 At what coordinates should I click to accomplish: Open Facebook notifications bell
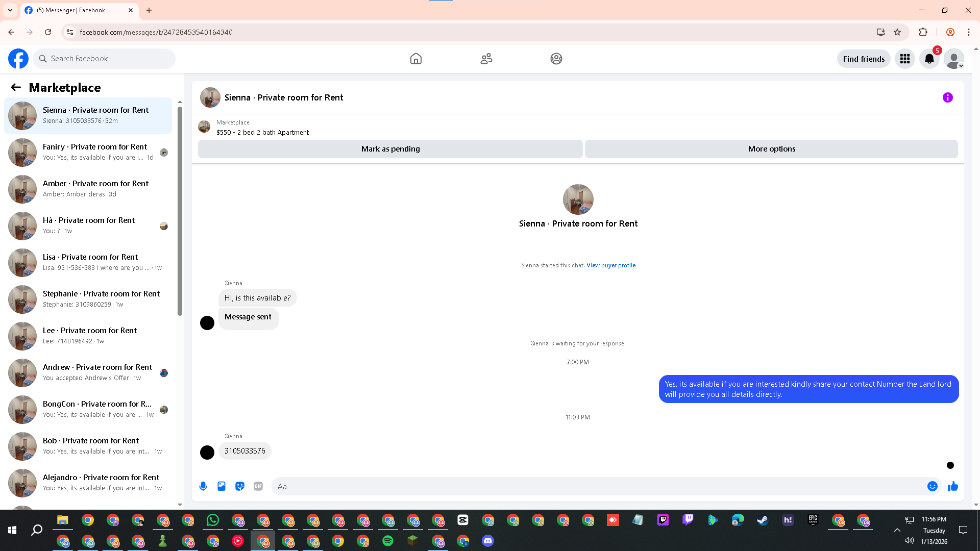[929, 59]
